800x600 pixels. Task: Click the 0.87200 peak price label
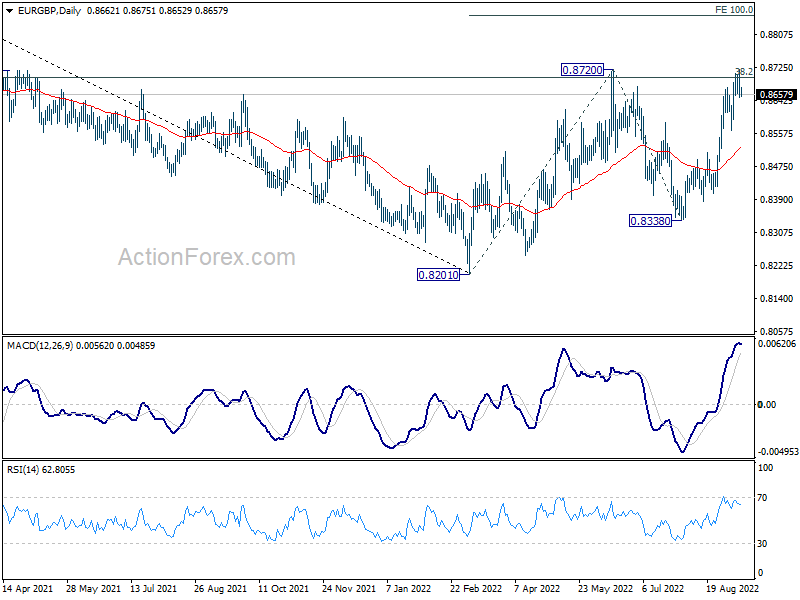[x=582, y=70]
